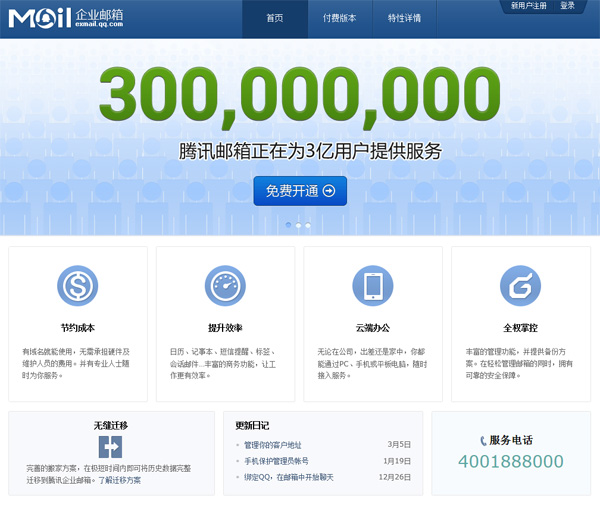The image size is (600, 508).
Task: Click the 4001888000 service phone number
Action: coord(511,461)
